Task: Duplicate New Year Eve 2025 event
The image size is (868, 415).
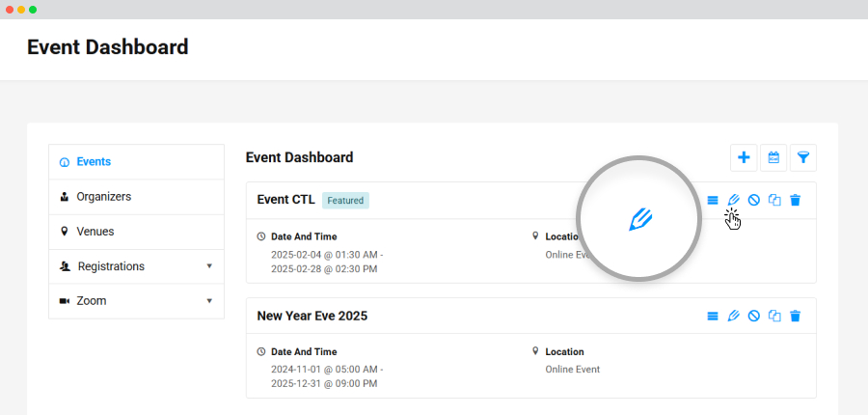Action: [x=775, y=316]
